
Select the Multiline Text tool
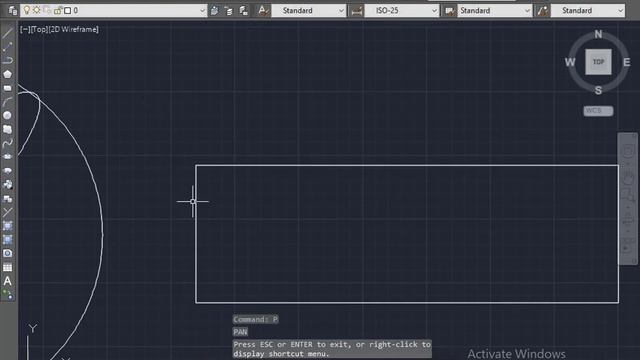(x=7, y=281)
